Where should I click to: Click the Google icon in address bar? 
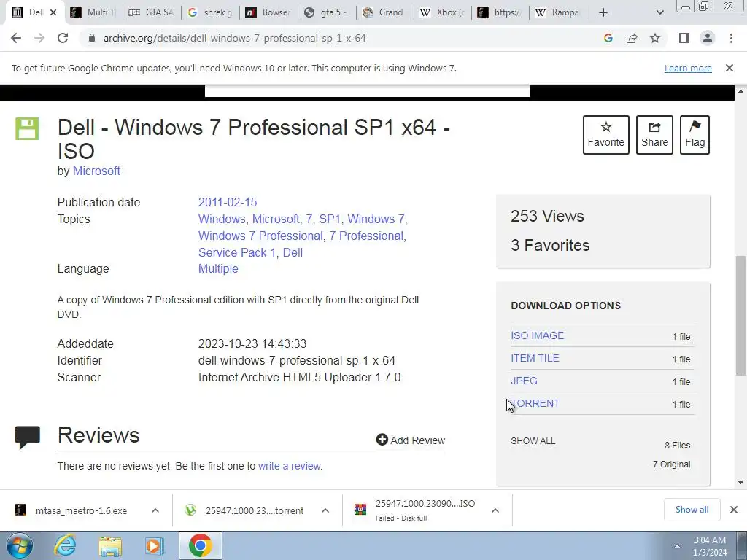coord(608,38)
